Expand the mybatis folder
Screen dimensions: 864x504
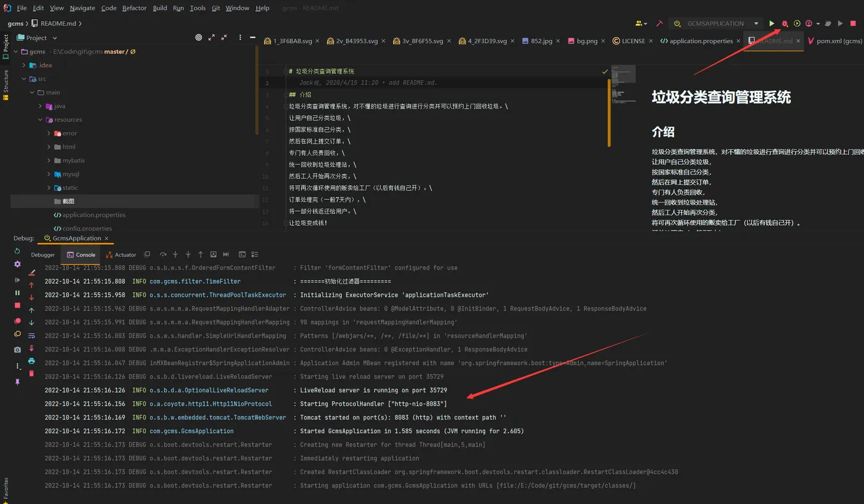pos(49,160)
